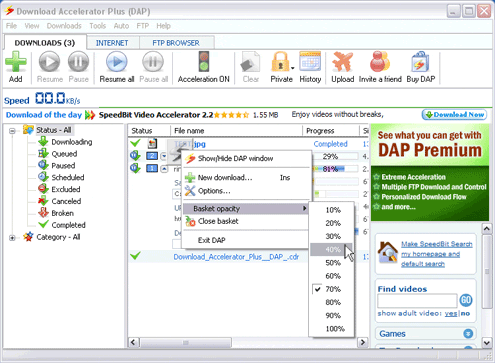This screenshot has width=495, height=363.
Task: Set basket opacity to 30%
Action: click(331, 236)
